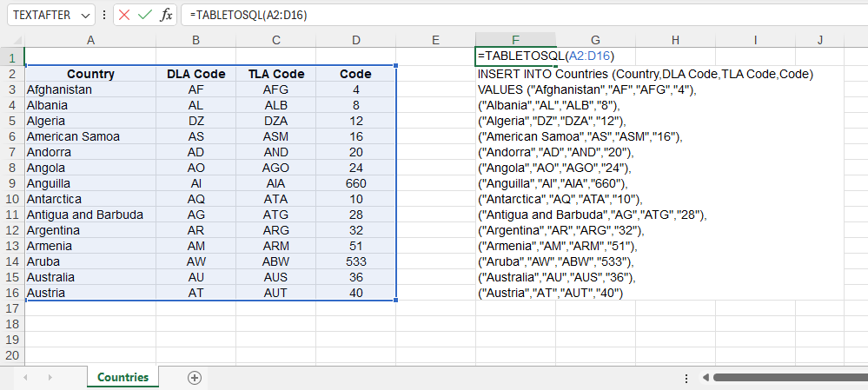
Task: Click the Code header cell
Action: point(356,74)
